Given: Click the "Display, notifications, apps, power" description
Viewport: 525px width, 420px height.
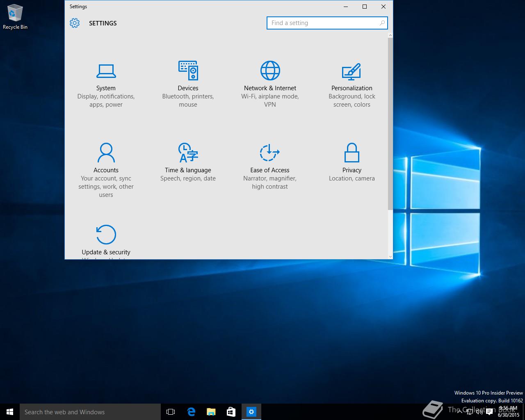Looking at the screenshot, I should pos(106,100).
